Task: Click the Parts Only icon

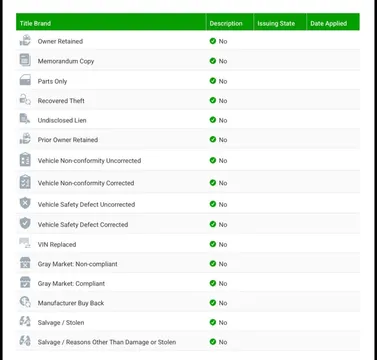Action: pos(25,80)
